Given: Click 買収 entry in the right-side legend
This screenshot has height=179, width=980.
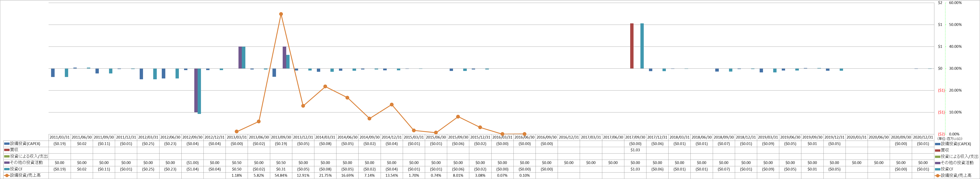Looking at the screenshot, I should 945,150.
